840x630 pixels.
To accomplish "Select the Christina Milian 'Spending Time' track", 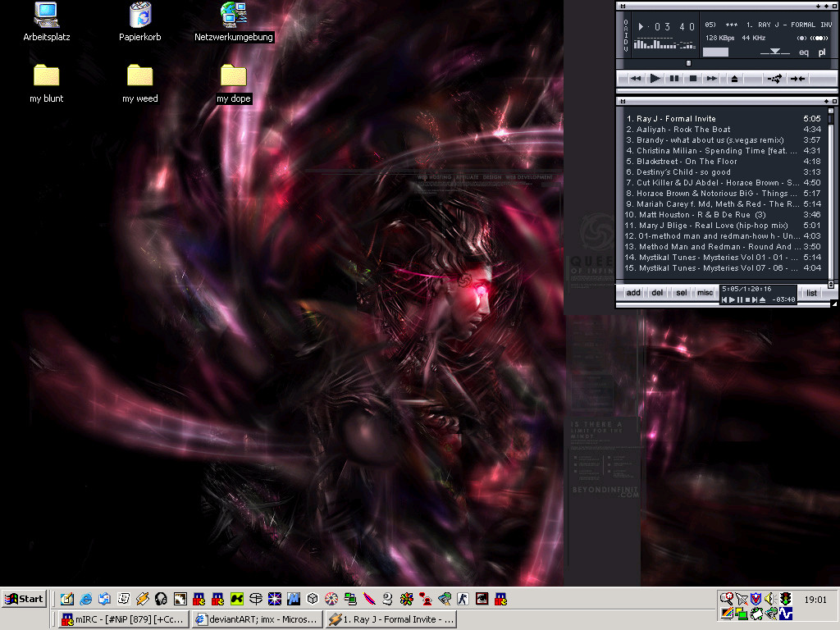I will pyautogui.click(x=724, y=151).
